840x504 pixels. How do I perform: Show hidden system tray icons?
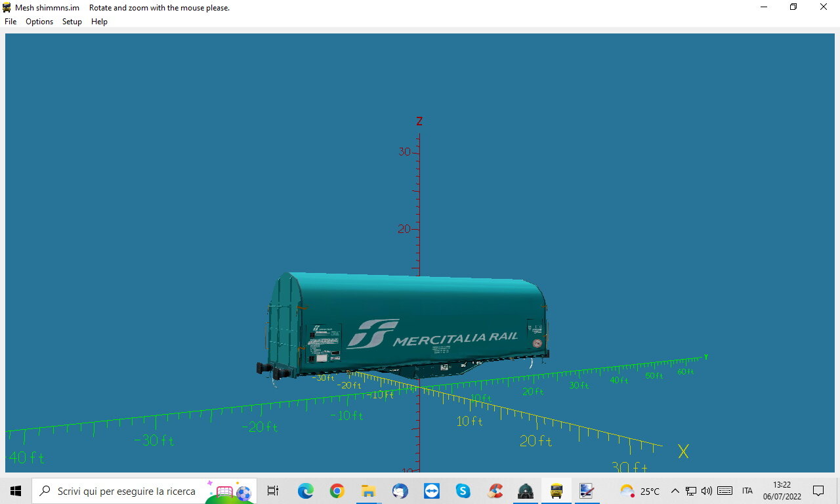675,491
